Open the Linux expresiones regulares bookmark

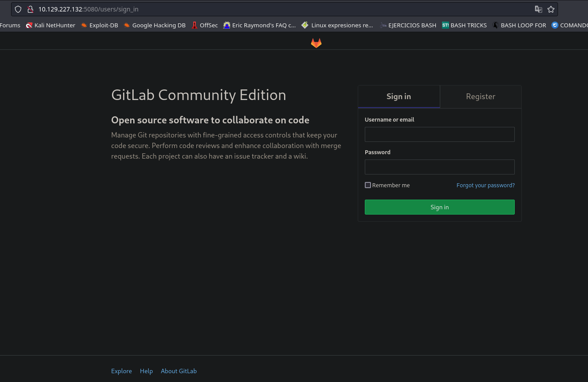[x=337, y=25]
